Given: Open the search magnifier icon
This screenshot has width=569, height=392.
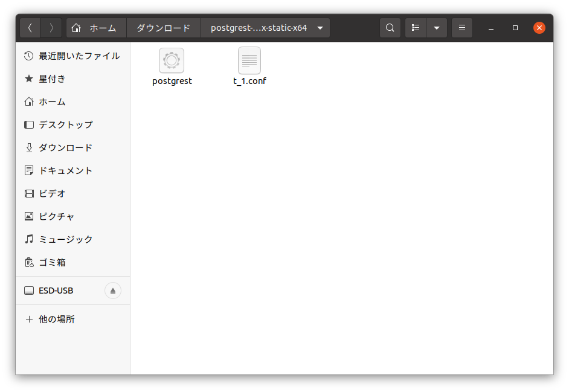Looking at the screenshot, I should pyautogui.click(x=390, y=28).
